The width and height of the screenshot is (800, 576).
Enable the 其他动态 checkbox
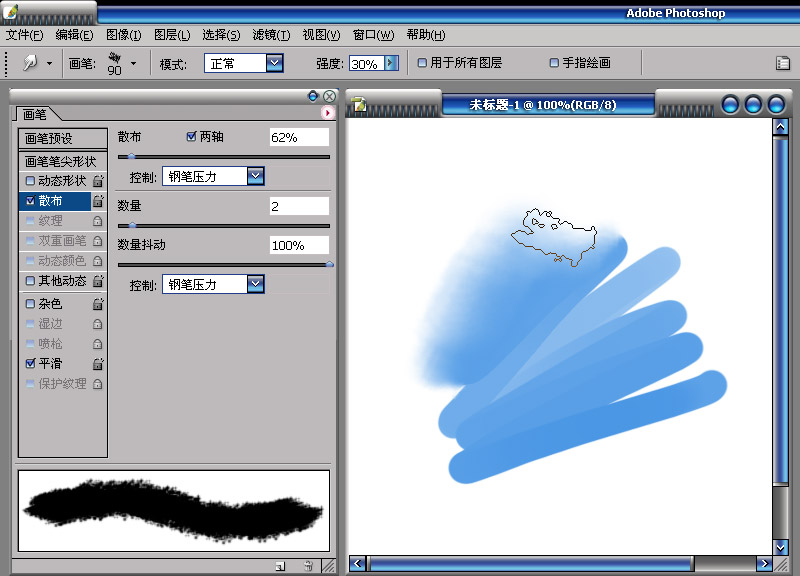(x=30, y=281)
